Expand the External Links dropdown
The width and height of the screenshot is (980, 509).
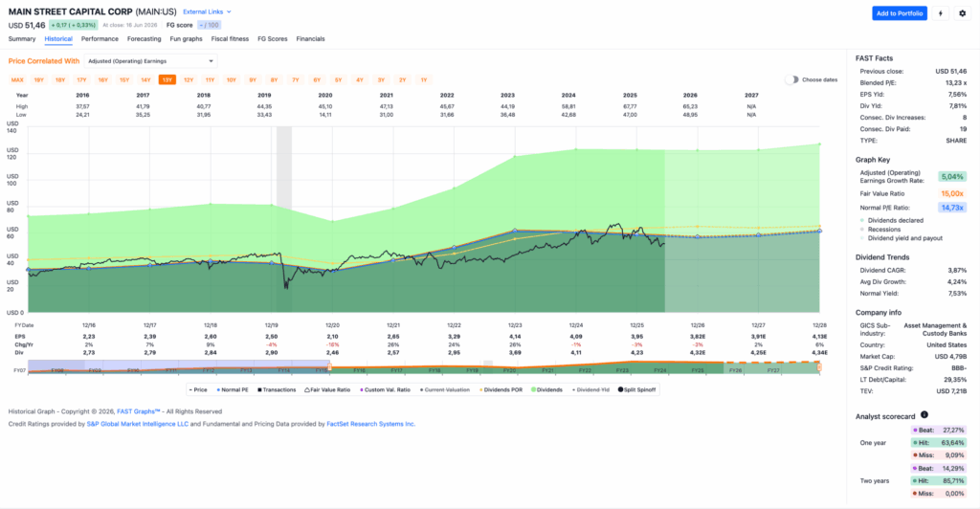tap(207, 11)
